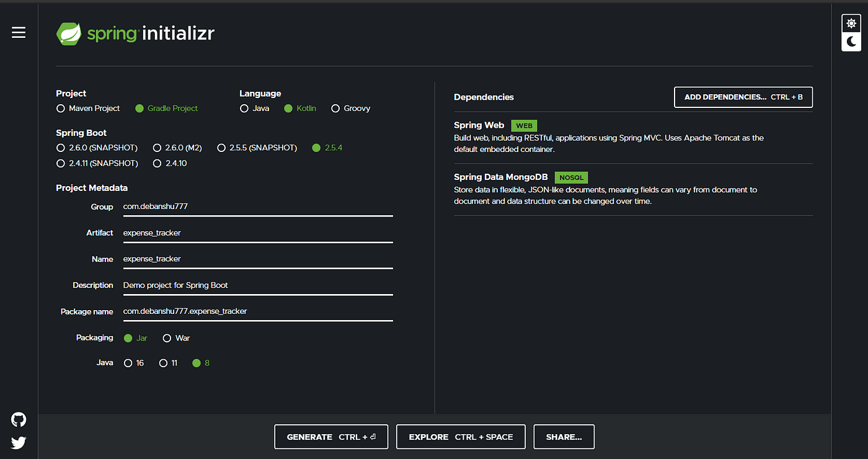The width and height of the screenshot is (868, 459).
Task: Open the GitHub icon link
Action: click(x=19, y=420)
